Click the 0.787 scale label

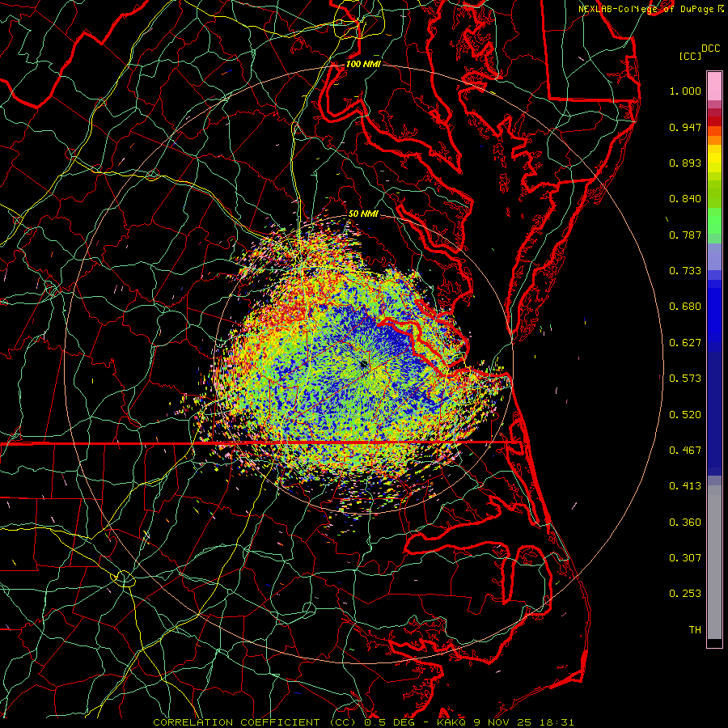685,235
